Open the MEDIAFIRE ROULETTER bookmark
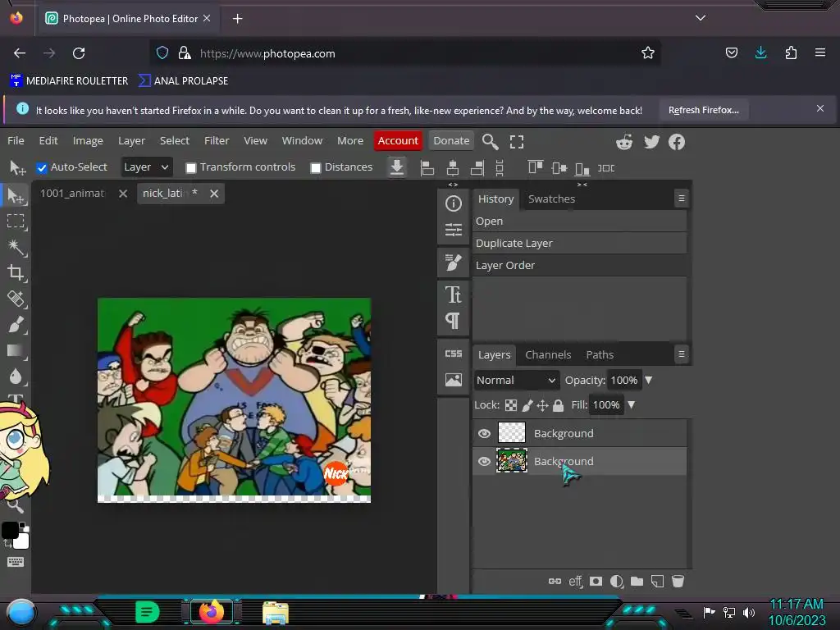This screenshot has width=840, height=630. (x=69, y=81)
